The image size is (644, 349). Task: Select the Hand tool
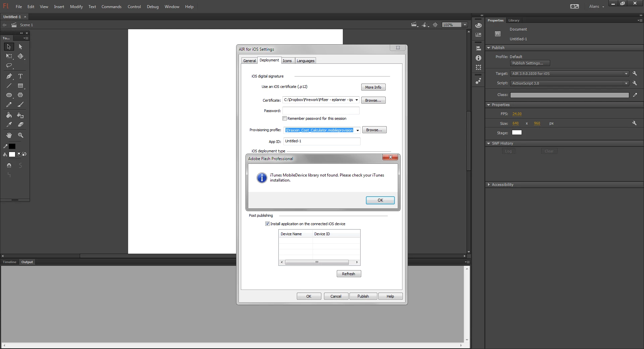pos(9,135)
